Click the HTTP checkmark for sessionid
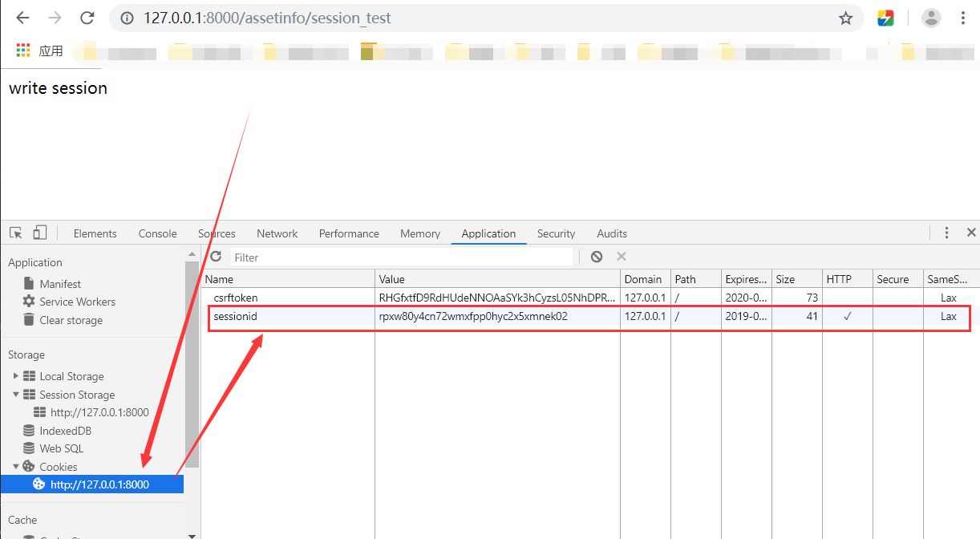This screenshot has width=980, height=539. point(847,316)
